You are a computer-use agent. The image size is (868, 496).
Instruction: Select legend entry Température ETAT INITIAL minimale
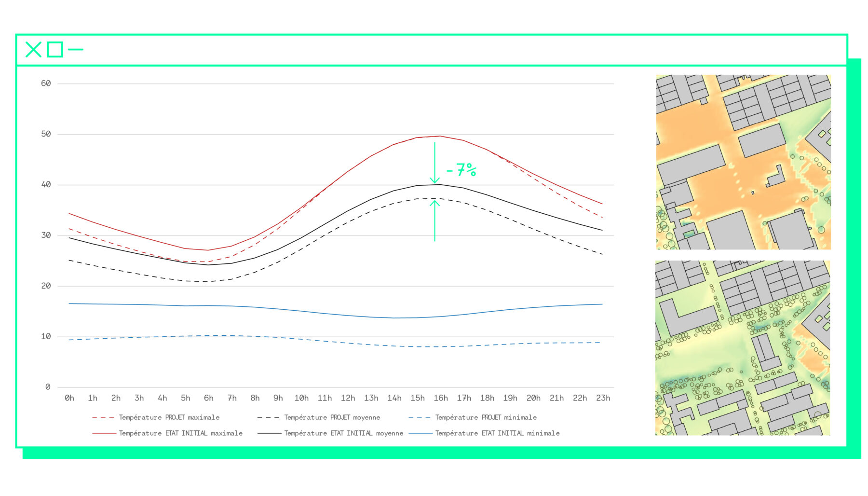pyautogui.click(x=484, y=433)
